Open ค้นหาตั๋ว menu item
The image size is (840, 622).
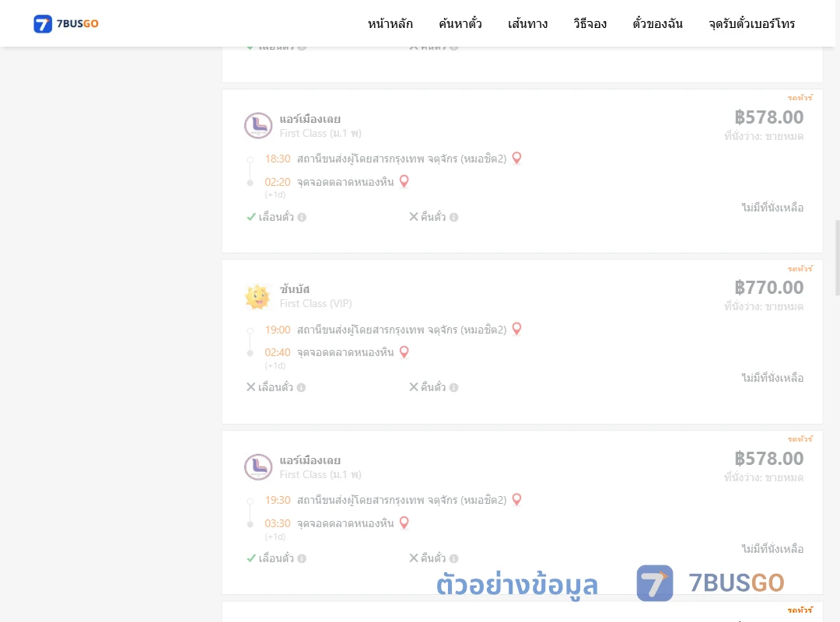pos(460,23)
